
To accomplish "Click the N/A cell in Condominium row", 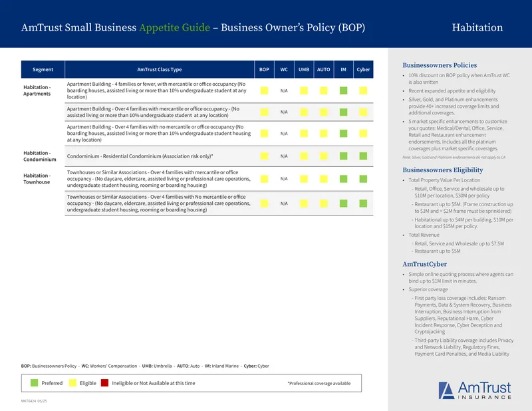I will [284, 156].
